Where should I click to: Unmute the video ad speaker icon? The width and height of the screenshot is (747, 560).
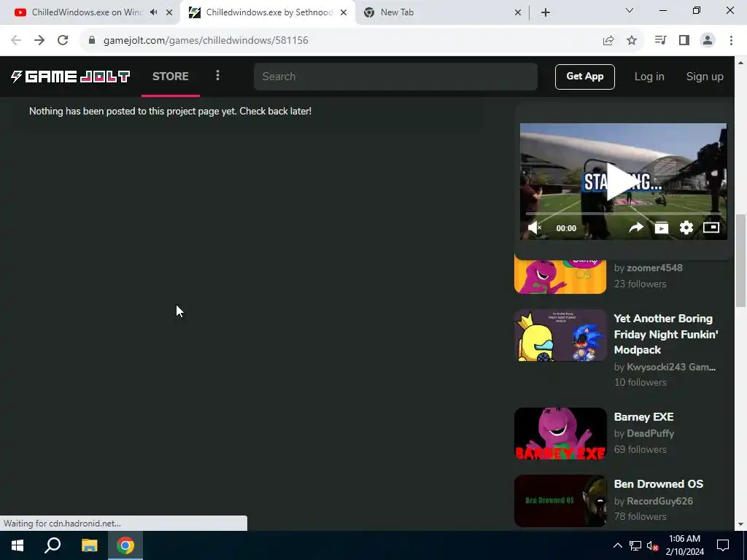[x=535, y=227]
